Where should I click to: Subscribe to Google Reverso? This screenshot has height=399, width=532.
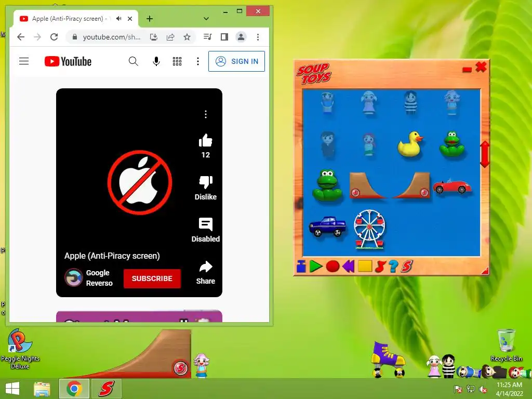(152, 278)
